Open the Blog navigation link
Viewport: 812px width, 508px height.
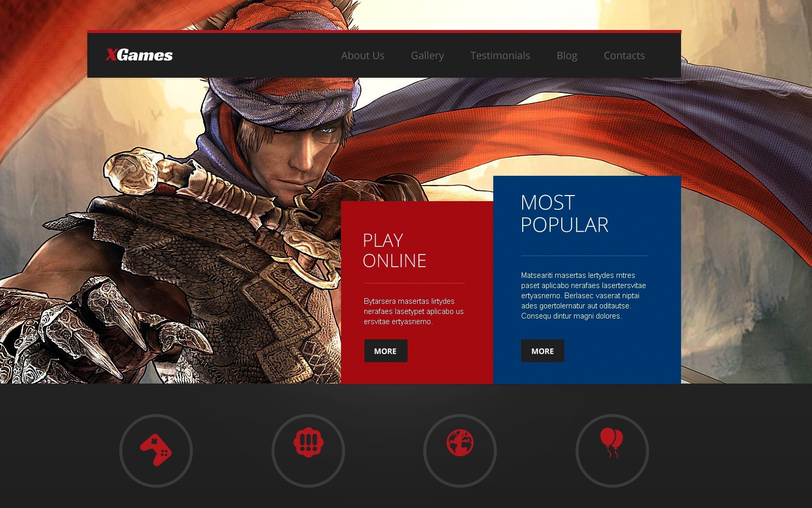(566, 55)
